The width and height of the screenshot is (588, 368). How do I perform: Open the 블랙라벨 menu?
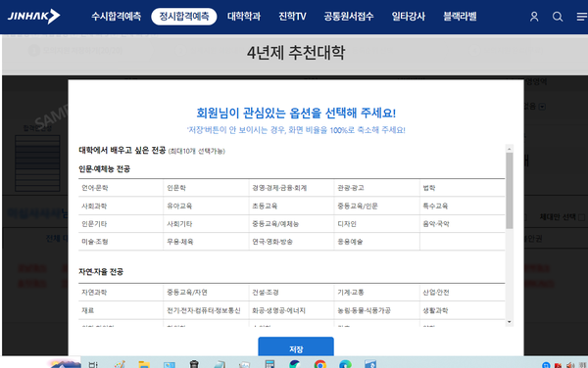[x=460, y=17]
